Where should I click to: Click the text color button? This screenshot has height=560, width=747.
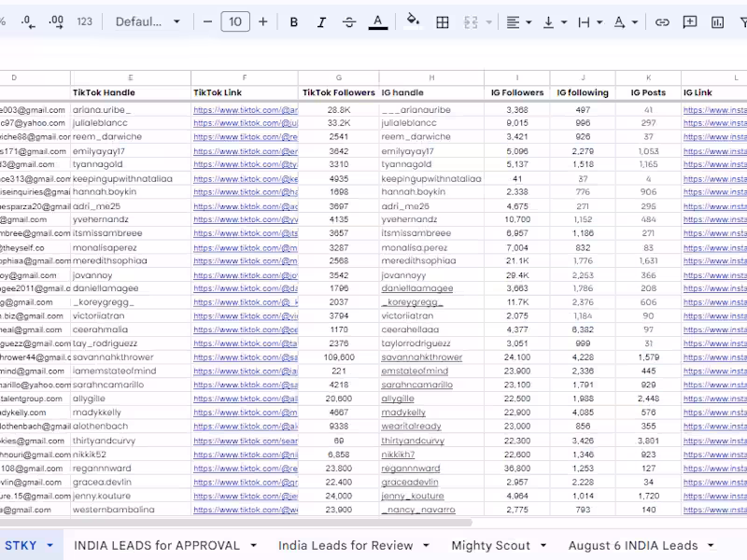point(377,21)
